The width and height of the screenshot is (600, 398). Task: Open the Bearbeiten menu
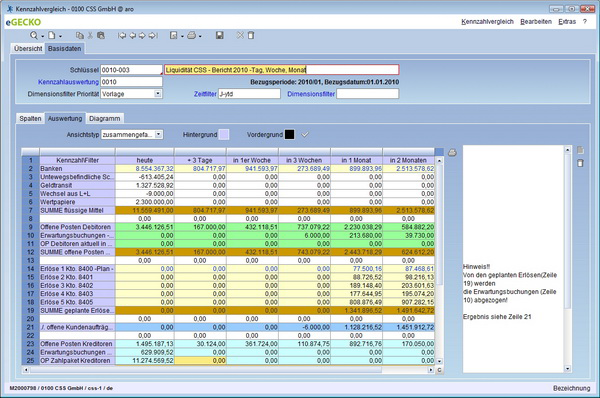pos(536,22)
